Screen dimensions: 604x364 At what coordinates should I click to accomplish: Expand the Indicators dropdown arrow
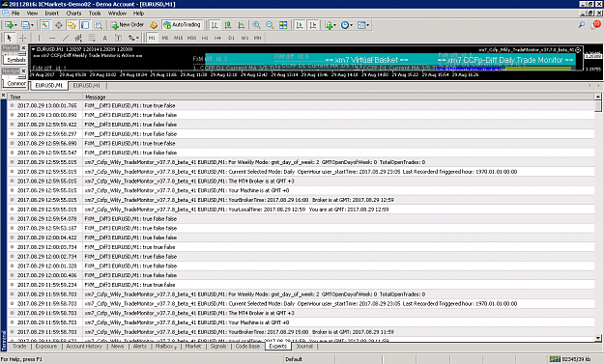tap(334, 25)
